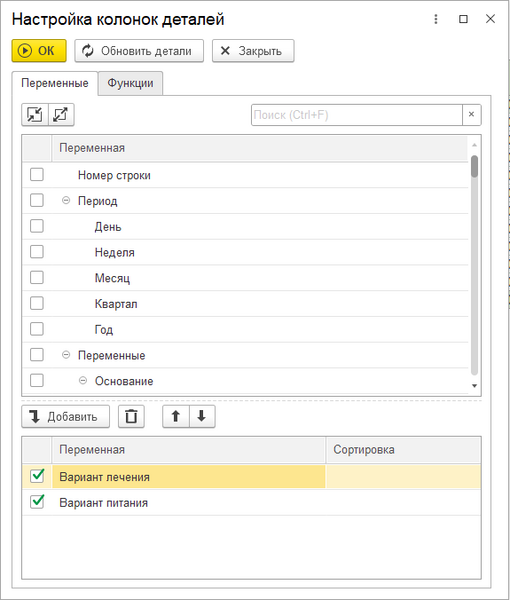
Task: Click the Закрыть button
Action: point(253,51)
